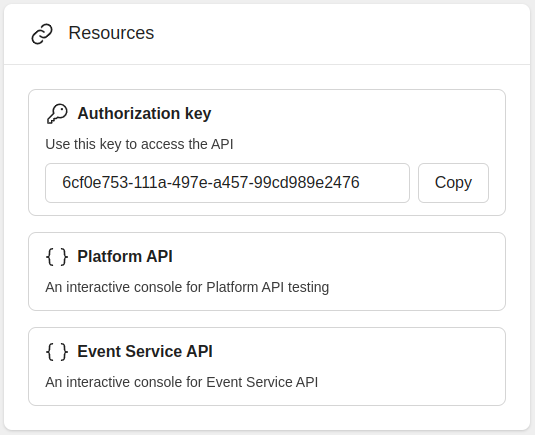Image resolution: width=535 pixels, height=435 pixels.
Task: Click 'Use this key to access the API' text
Action: [139, 144]
